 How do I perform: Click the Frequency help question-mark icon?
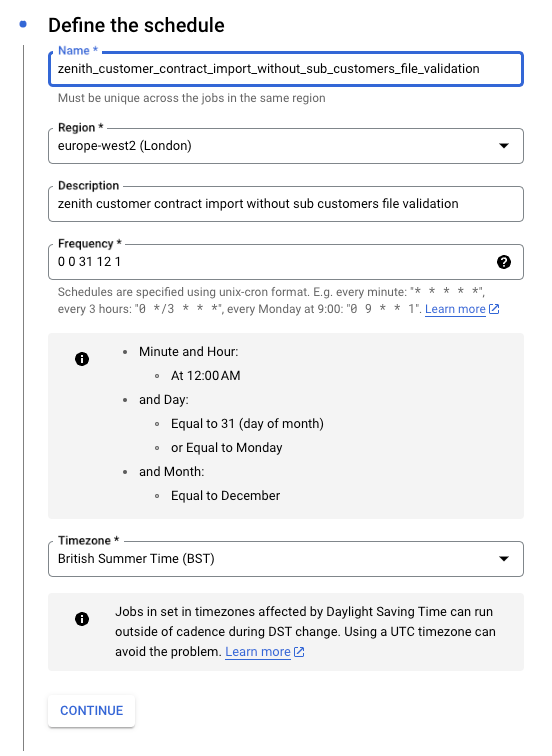coord(504,262)
